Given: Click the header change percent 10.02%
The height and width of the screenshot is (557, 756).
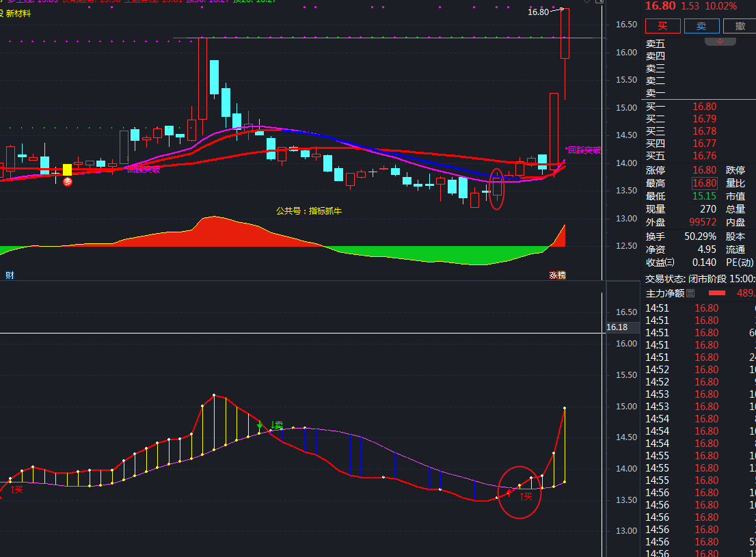Looking at the screenshot, I should (x=720, y=6).
